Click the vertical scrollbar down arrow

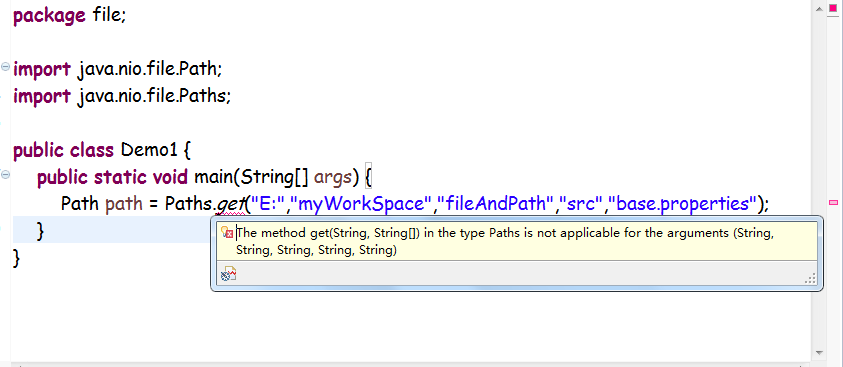819,353
